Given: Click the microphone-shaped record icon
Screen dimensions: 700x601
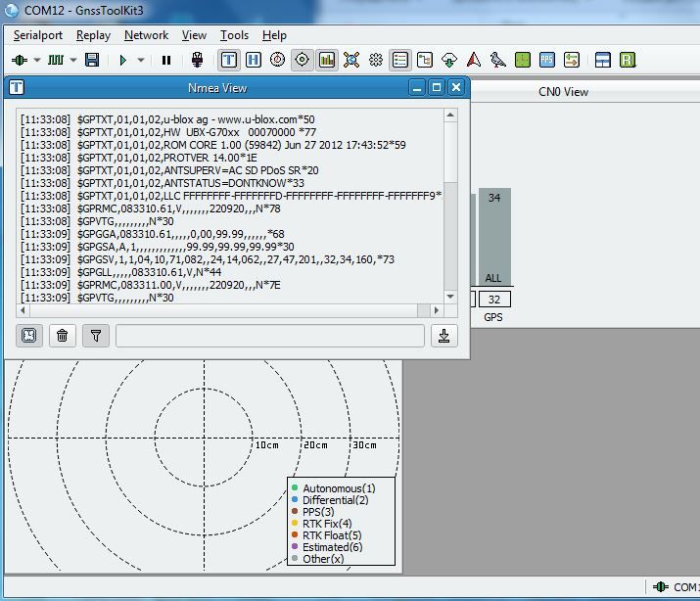Looking at the screenshot, I should tap(197, 60).
